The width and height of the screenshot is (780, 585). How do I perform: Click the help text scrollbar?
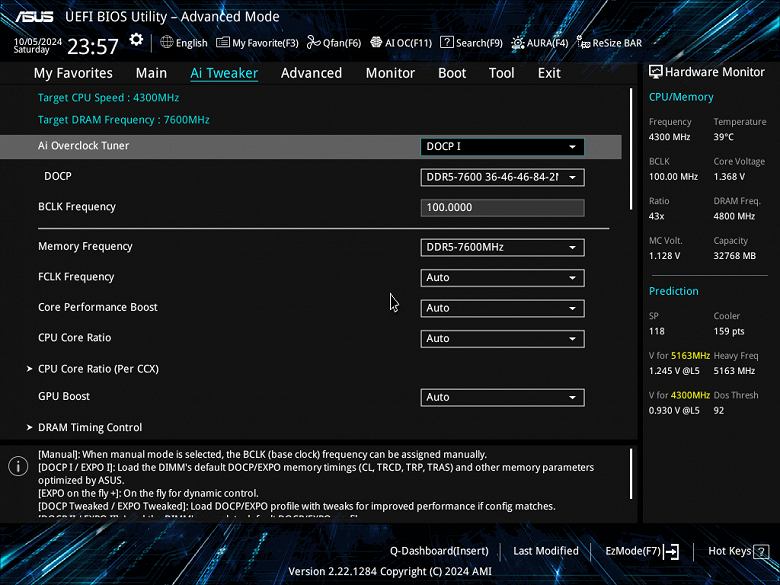631,474
